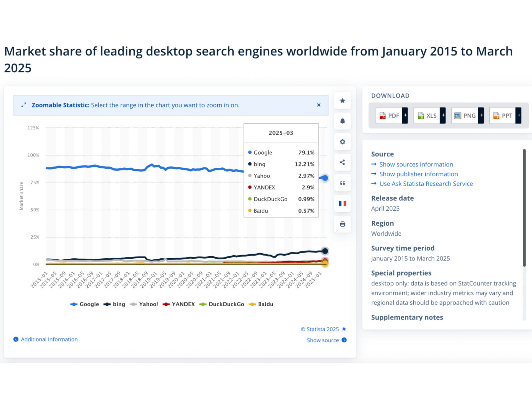This screenshot has height=404, width=532.
Task: Click the Additional Information link
Action: 49,339
